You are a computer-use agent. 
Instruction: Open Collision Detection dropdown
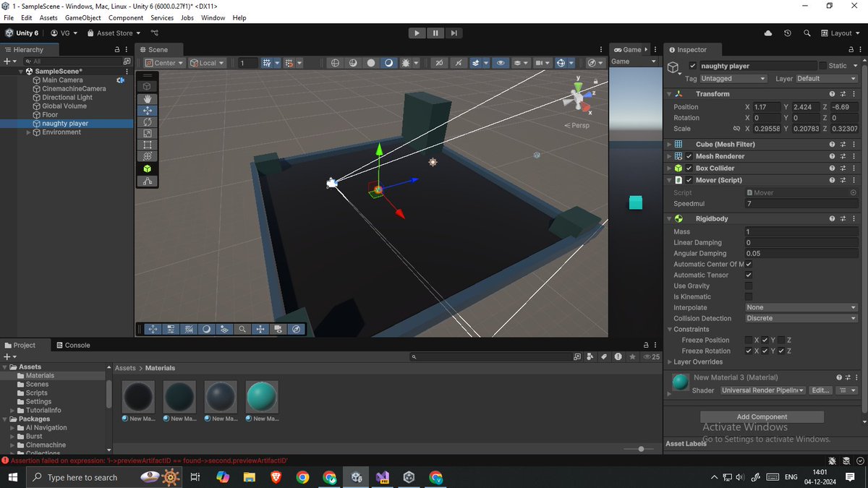(x=801, y=319)
